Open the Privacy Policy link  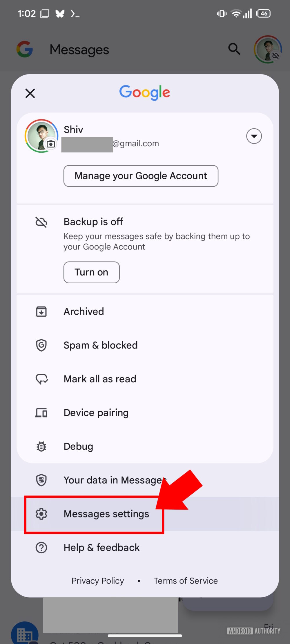97,581
